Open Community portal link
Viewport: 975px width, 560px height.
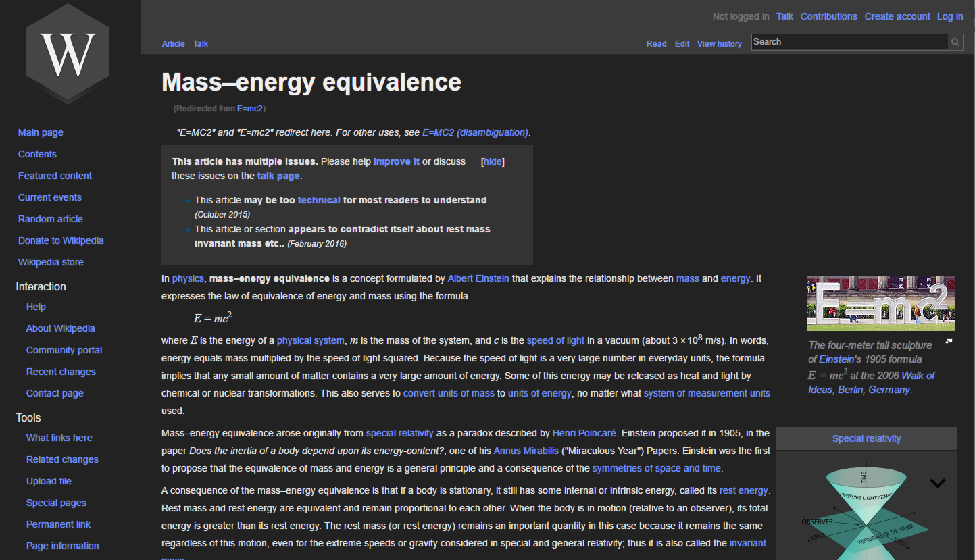(x=64, y=350)
